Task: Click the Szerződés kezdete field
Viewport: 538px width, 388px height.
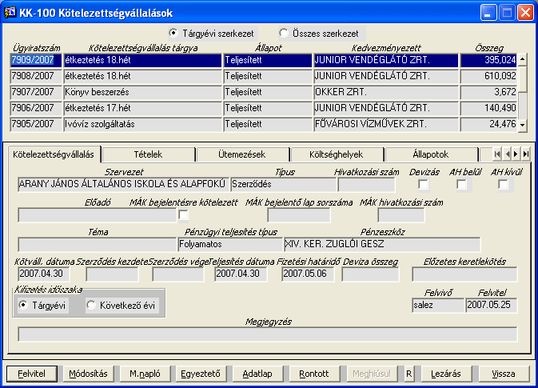Action: (x=112, y=274)
